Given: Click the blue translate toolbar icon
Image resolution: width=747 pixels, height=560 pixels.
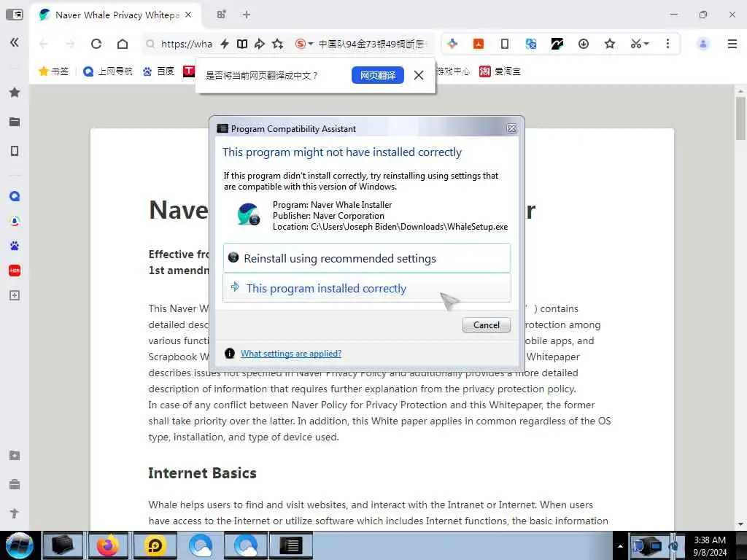Looking at the screenshot, I should point(531,44).
